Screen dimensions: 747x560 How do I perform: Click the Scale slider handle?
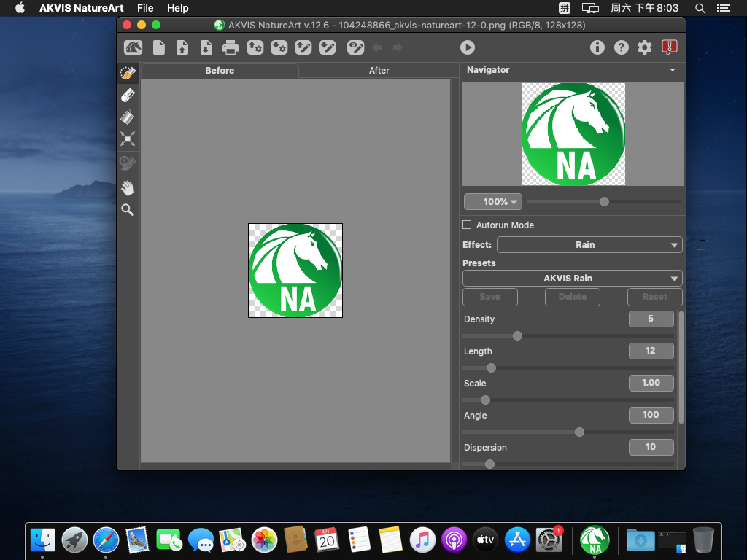tap(485, 400)
